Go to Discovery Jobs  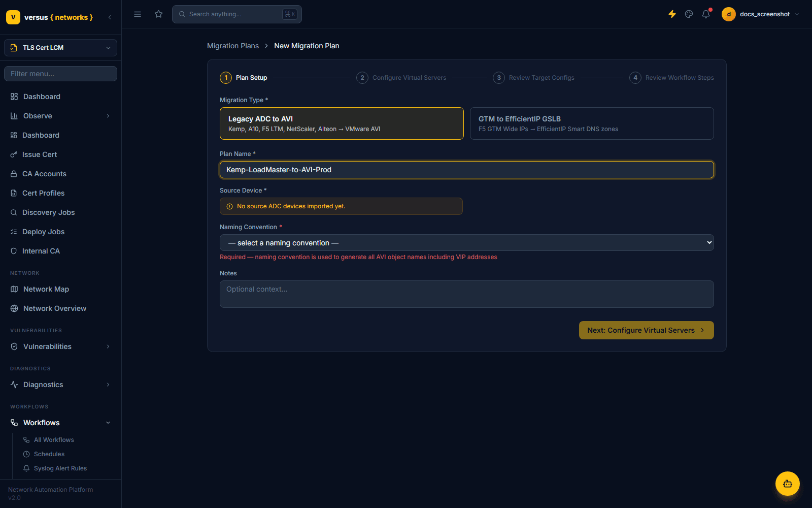(60, 212)
